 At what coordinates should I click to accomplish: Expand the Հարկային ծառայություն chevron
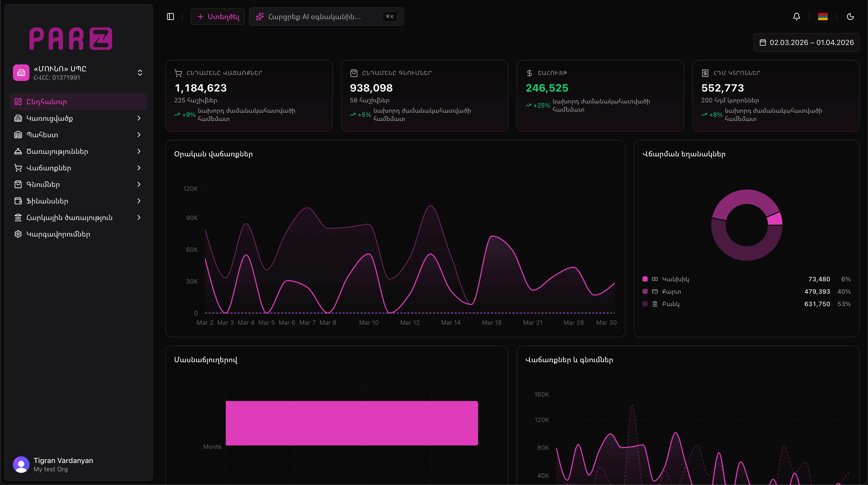pyautogui.click(x=139, y=217)
